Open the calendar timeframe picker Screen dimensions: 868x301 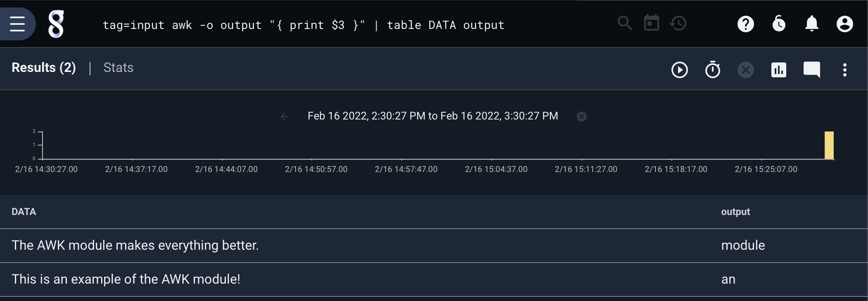coord(651,23)
